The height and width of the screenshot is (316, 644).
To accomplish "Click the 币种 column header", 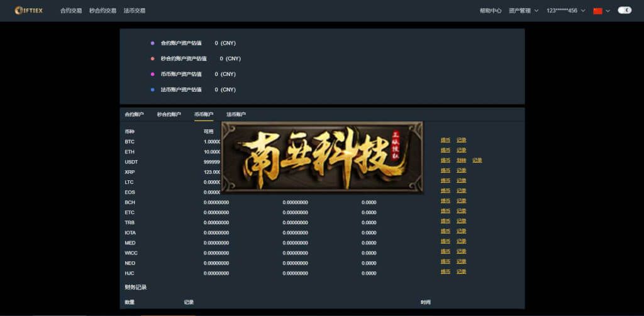I will 130,132.
